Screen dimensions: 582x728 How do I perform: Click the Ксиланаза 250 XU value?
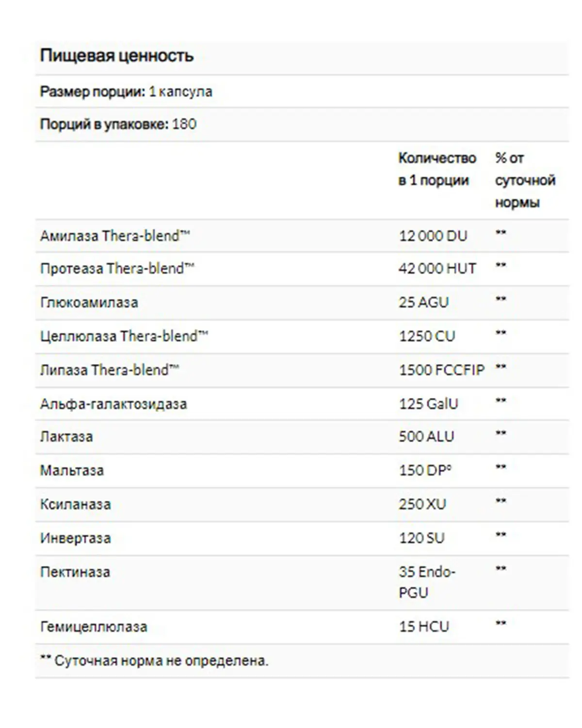422,504
